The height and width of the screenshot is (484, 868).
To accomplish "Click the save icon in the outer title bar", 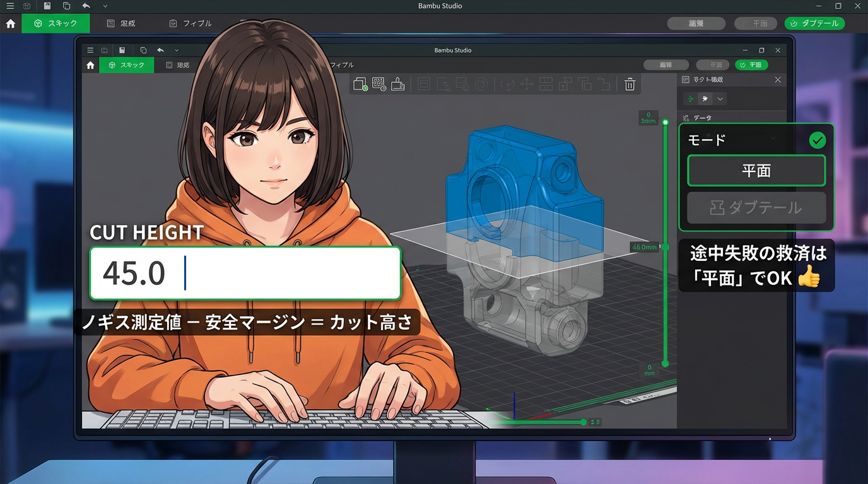I will click(x=47, y=6).
